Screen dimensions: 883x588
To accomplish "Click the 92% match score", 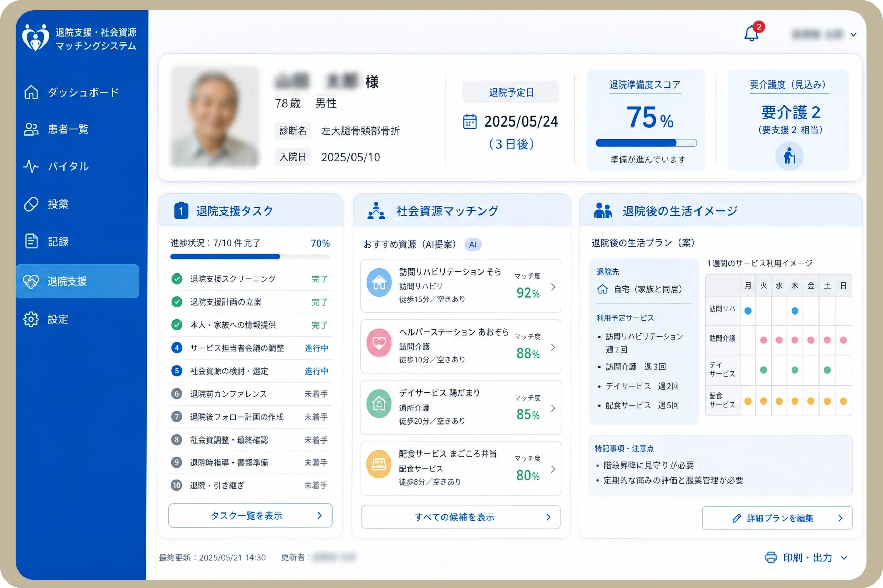I will (528, 293).
